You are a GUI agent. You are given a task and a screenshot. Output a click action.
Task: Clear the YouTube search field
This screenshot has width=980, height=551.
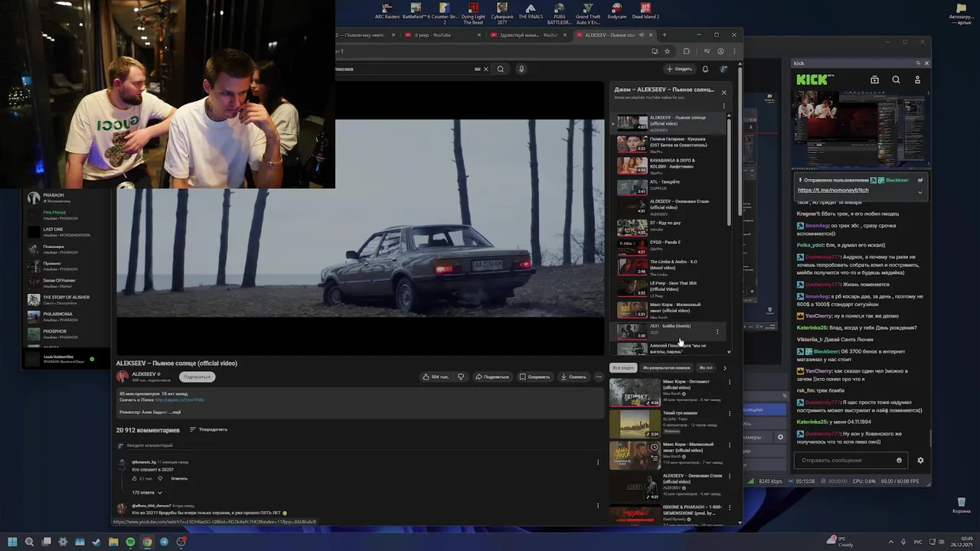(485, 69)
